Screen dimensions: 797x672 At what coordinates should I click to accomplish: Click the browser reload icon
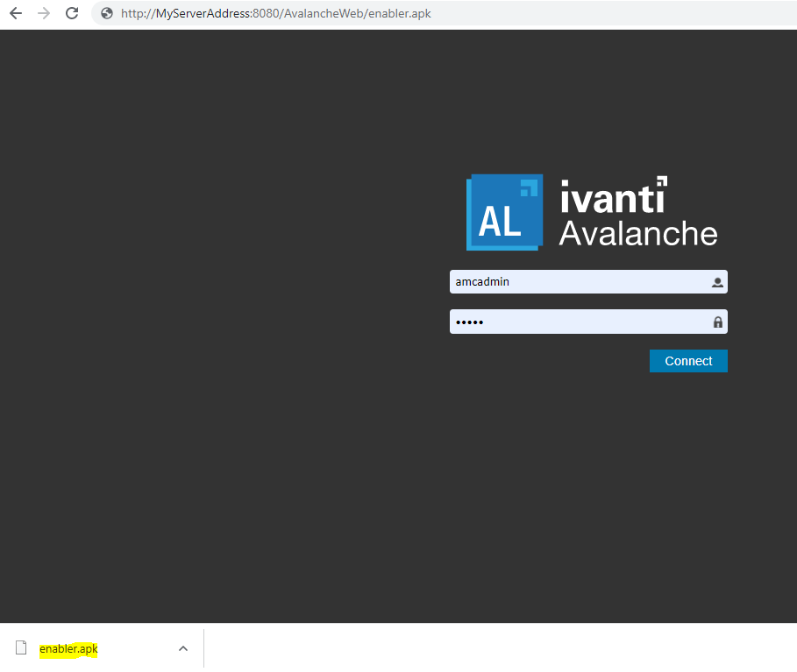point(72,13)
